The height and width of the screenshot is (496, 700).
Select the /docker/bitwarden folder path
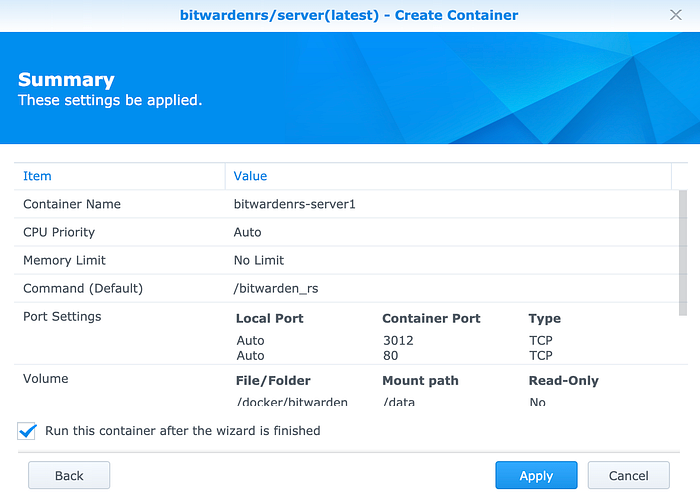[292, 402]
